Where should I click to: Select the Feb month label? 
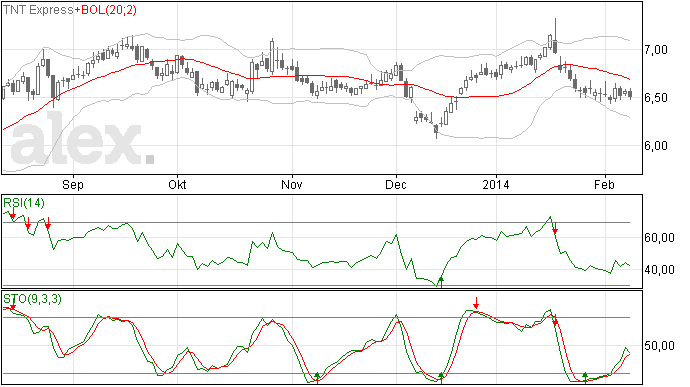tap(604, 184)
